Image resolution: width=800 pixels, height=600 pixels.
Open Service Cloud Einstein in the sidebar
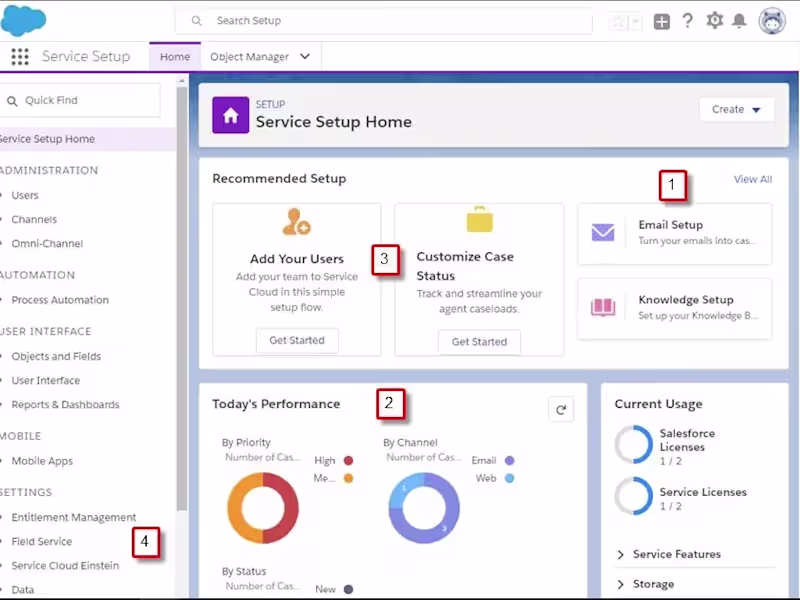pyautogui.click(x=65, y=566)
